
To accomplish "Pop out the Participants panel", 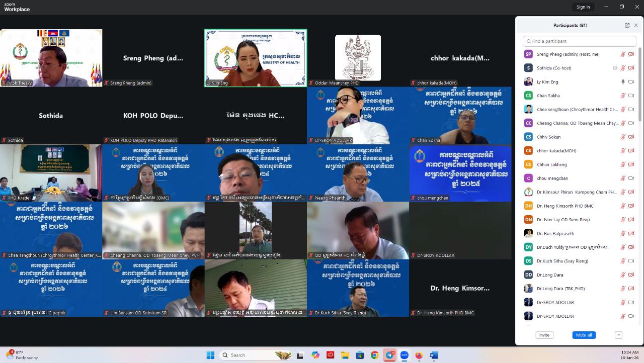I will tap(627, 25).
